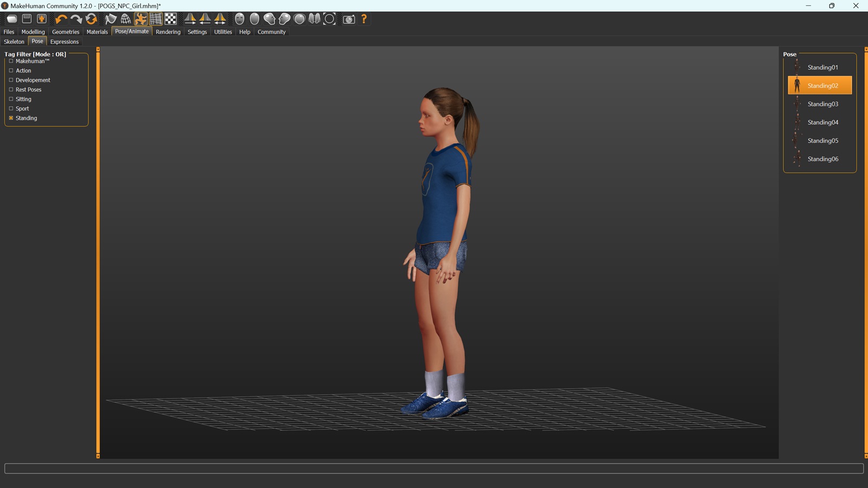Open the Settings tab
Screen dimensions: 868x488
coord(197,32)
